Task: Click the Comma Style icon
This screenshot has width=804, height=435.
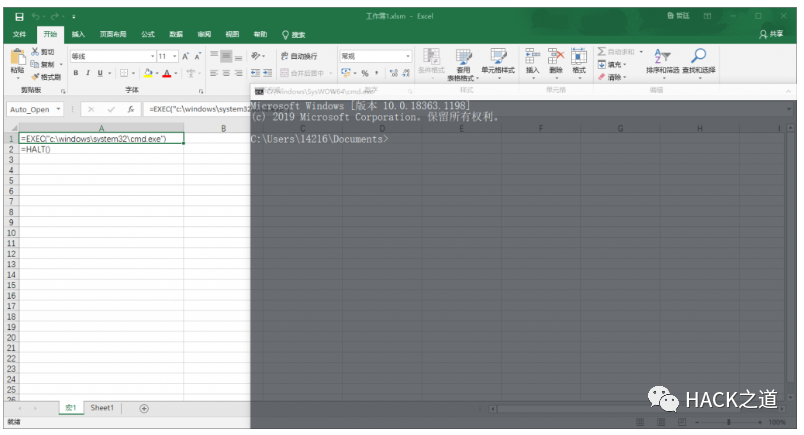Action: (x=377, y=73)
